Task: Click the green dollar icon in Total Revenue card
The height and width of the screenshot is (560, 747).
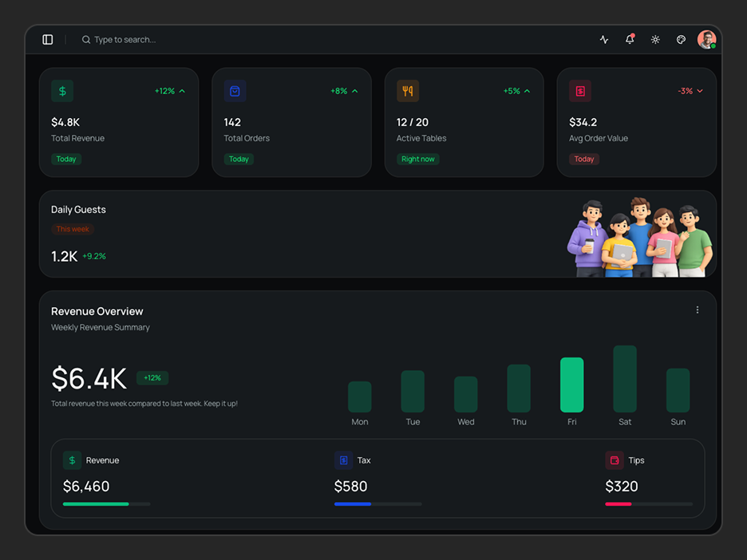Action: point(62,91)
